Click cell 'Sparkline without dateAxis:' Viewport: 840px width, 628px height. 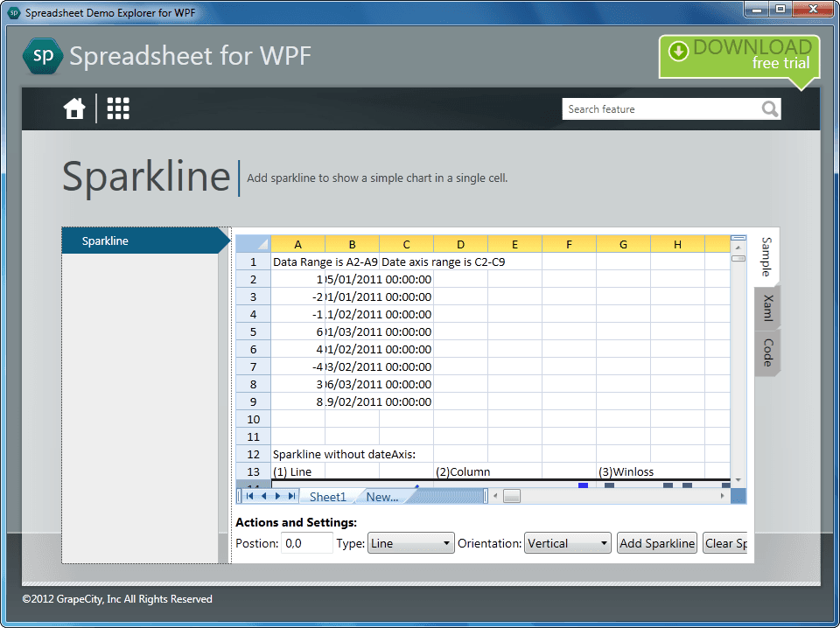click(344, 454)
